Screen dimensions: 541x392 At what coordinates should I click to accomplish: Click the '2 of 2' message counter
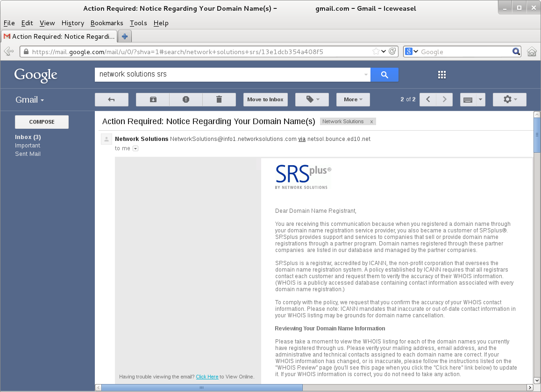pos(408,99)
